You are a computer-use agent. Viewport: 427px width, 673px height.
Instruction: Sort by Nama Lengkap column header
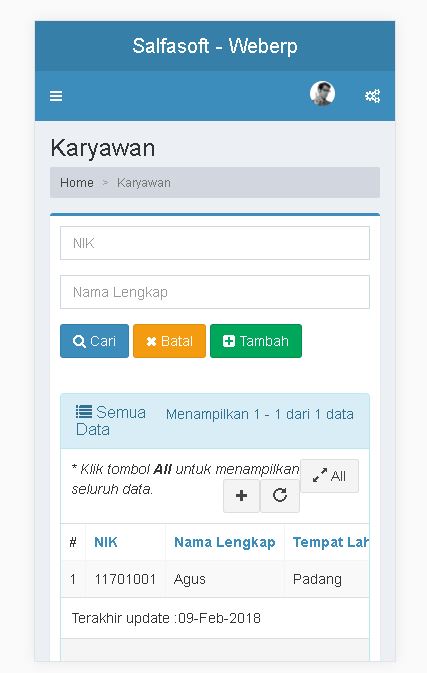224,542
